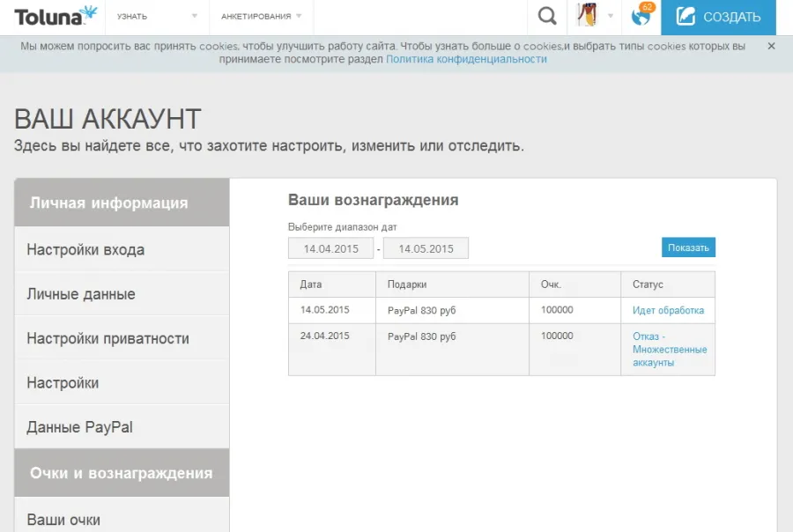Open Данные PayPal in the sidebar

tap(122, 427)
